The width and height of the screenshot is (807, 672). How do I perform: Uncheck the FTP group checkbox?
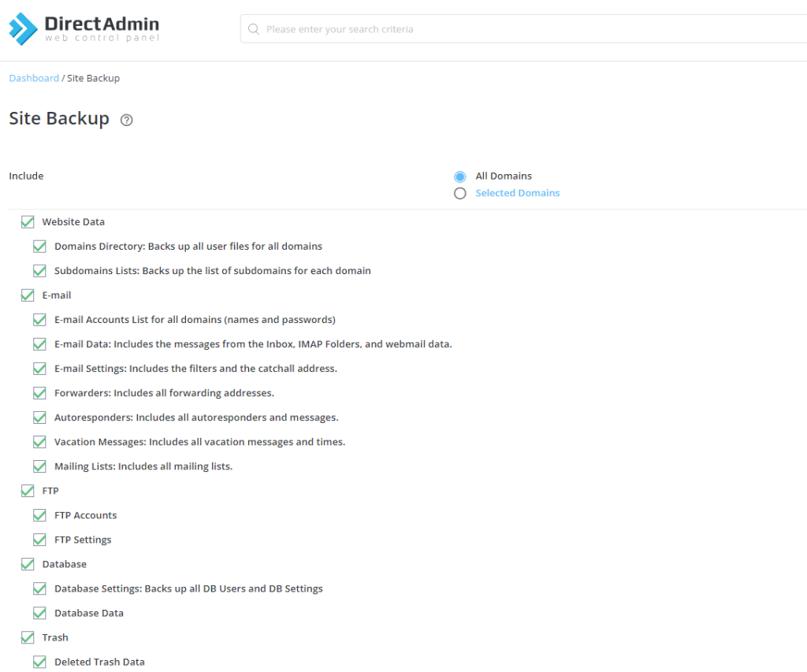[28, 491]
